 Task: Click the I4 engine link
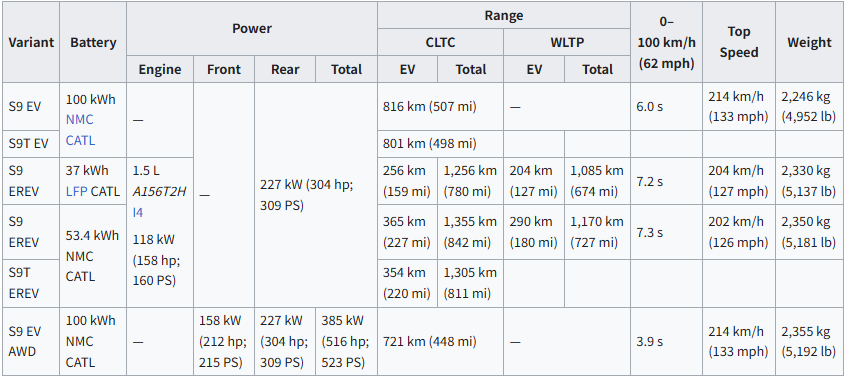(138, 213)
